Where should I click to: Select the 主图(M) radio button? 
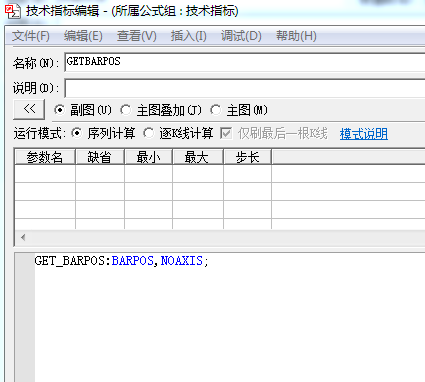(215, 110)
